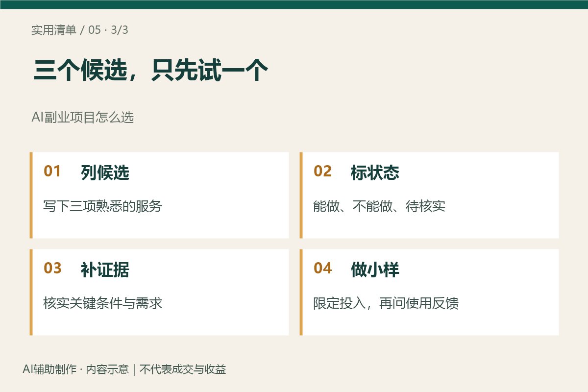This screenshot has height=392, width=588.
Task: Select the card title 补证据
Action: click(x=105, y=269)
